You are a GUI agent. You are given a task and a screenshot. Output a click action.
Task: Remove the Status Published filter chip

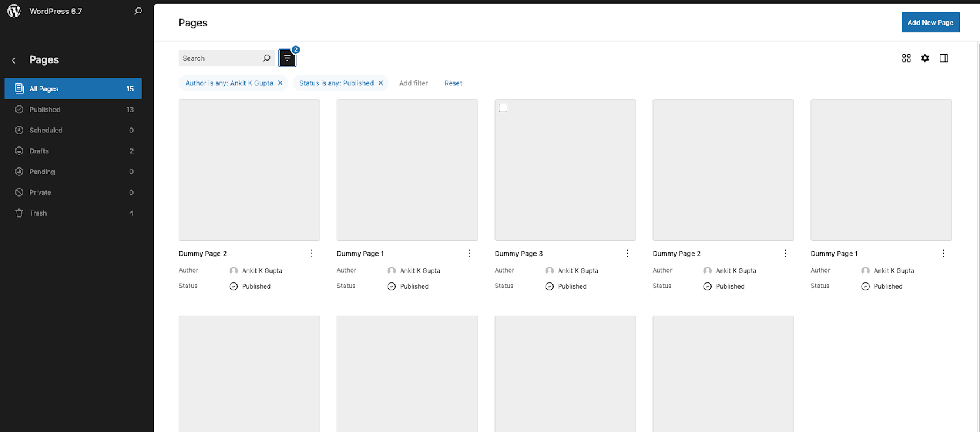pyautogui.click(x=380, y=83)
